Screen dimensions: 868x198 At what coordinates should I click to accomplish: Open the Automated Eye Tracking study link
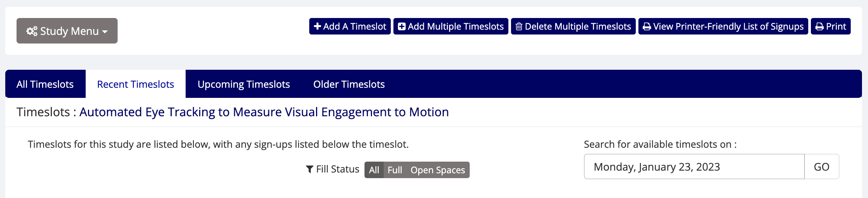[264, 112]
